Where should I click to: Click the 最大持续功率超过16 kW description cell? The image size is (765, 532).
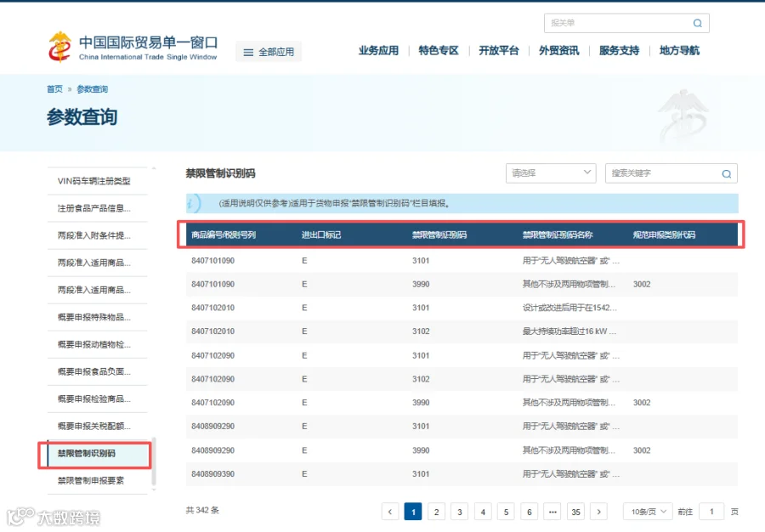coord(569,331)
